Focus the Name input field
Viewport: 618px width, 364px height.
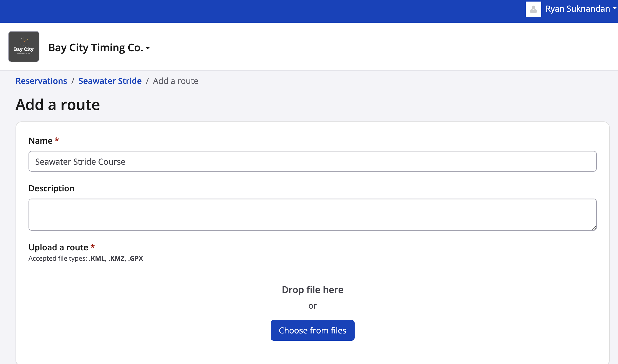pos(312,161)
